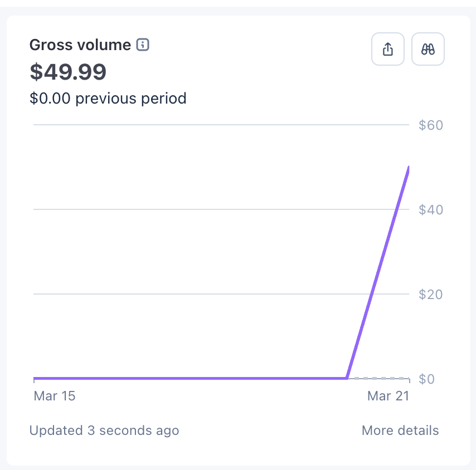The image size is (476, 470).
Task: Click the purple line's rising segment
Action: [378, 273]
